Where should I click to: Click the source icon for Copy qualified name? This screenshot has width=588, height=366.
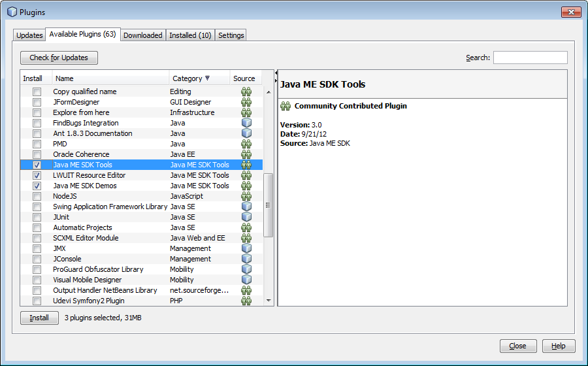tap(246, 91)
